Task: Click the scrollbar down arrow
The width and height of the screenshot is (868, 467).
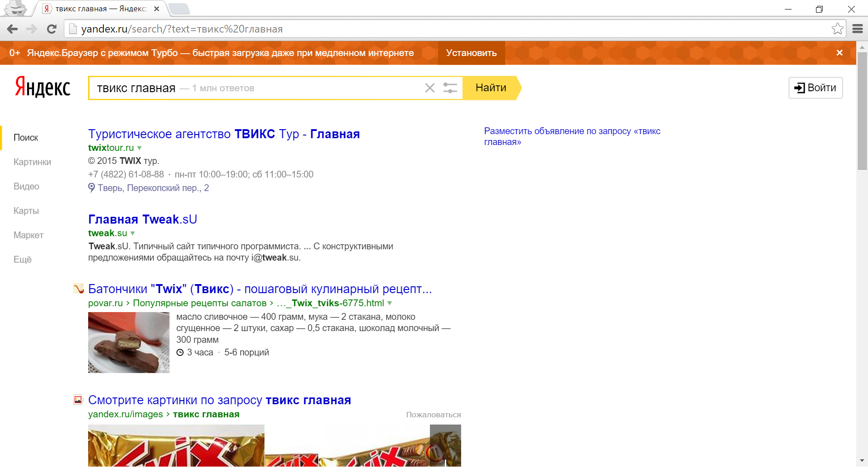Action: point(862,461)
